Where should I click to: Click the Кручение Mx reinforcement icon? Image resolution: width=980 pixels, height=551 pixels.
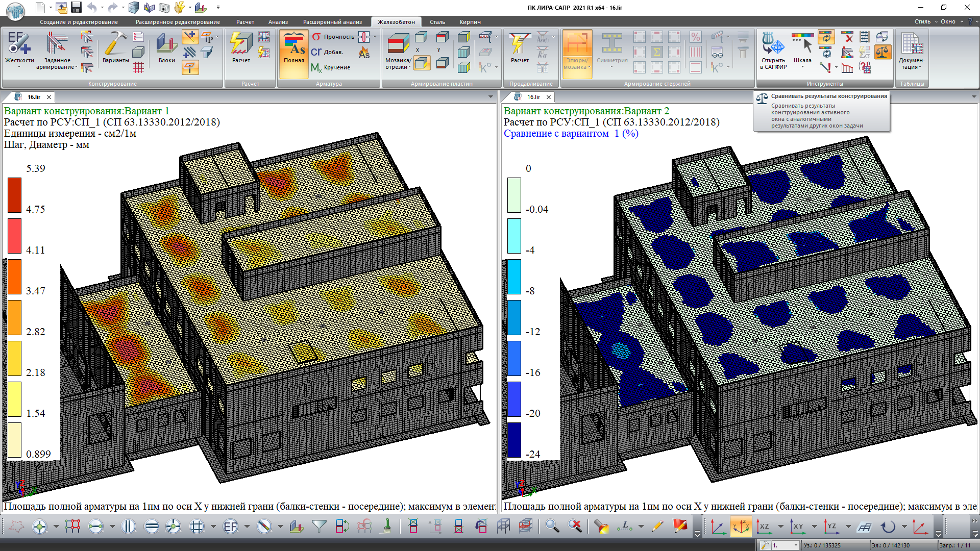(x=316, y=67)
